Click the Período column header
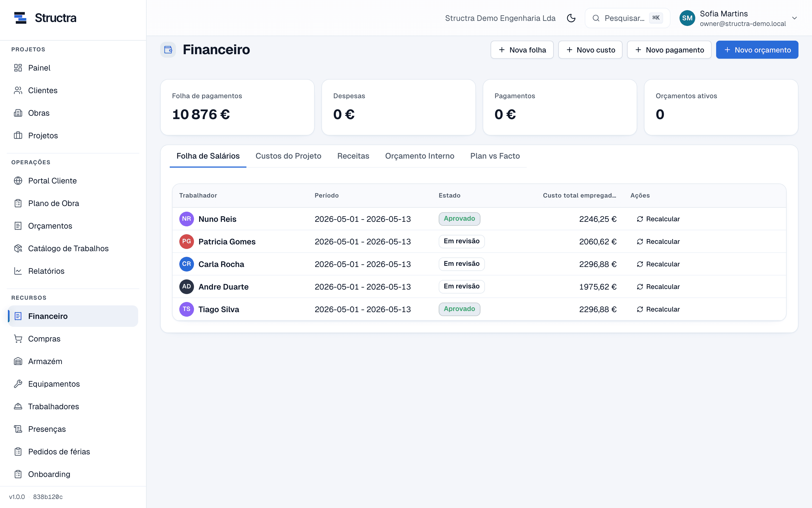The image size is (812, 508). pyautogui.click(x=326, y=196)
